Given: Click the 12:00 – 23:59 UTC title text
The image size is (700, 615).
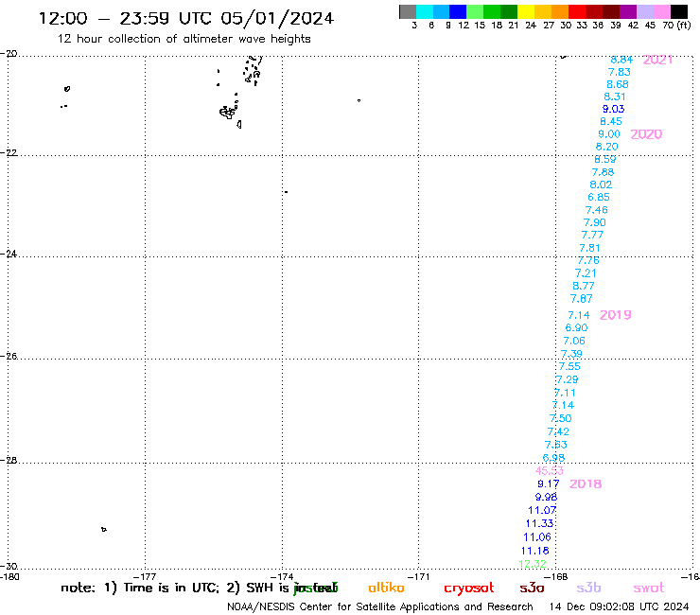Looking at the screenshot, I should tap(186, 19).
